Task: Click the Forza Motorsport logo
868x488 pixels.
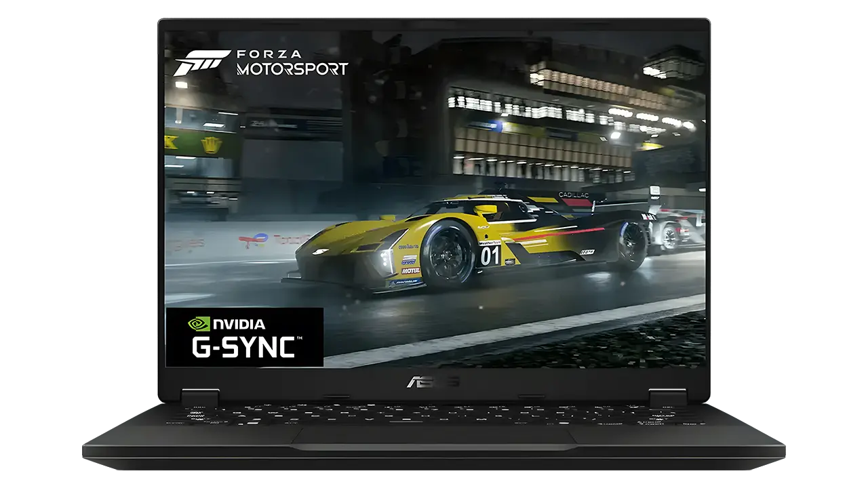Action: (261, 62)
